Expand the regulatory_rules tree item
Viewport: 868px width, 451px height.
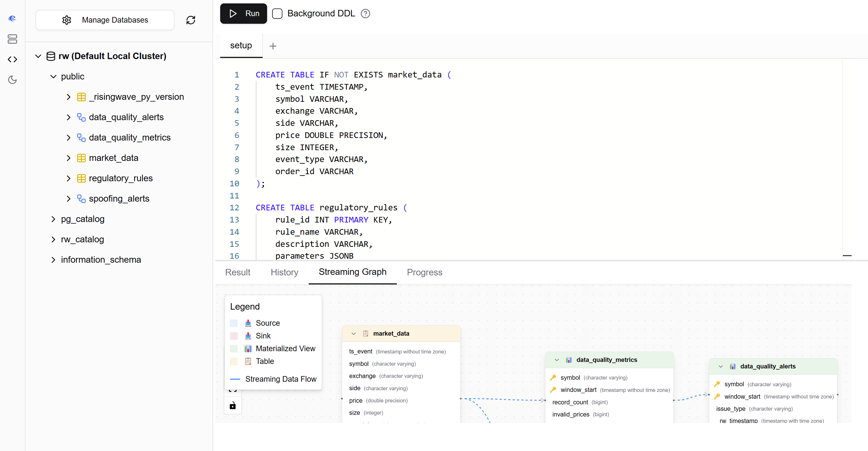click(x=68, y=178)
